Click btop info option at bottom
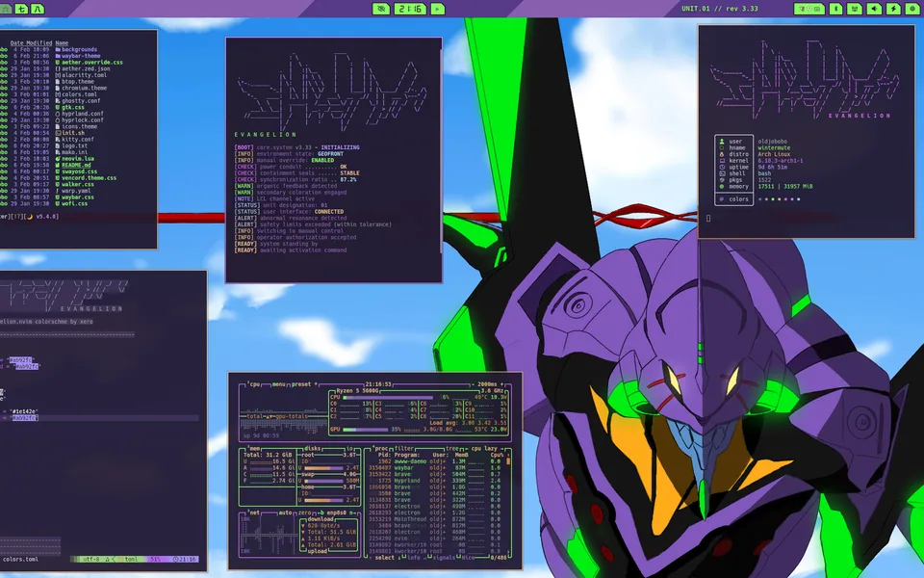 coord(415,558)
